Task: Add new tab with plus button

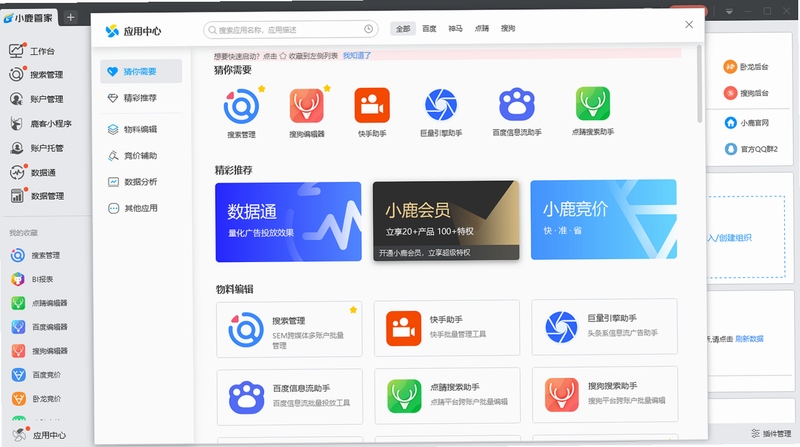Action: pos(70,17)
